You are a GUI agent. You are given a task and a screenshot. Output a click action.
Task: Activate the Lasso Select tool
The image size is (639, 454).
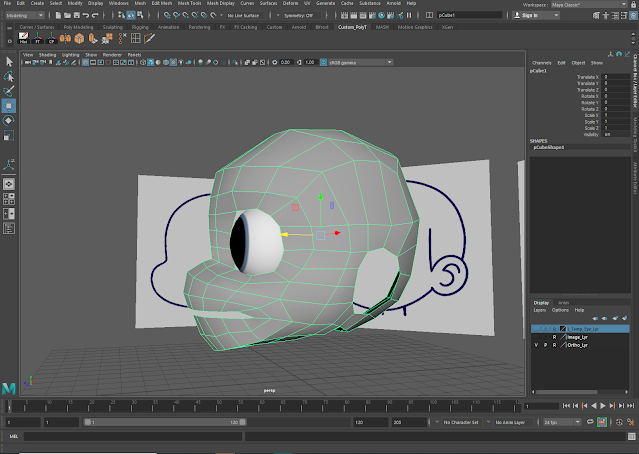coord(9,76)
